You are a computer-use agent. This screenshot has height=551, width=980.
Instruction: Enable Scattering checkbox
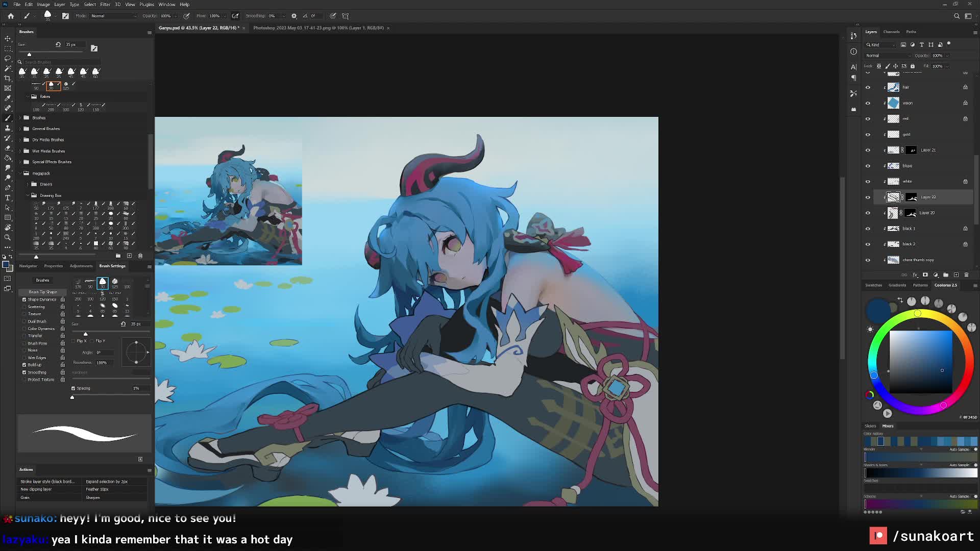coord(24,307)
